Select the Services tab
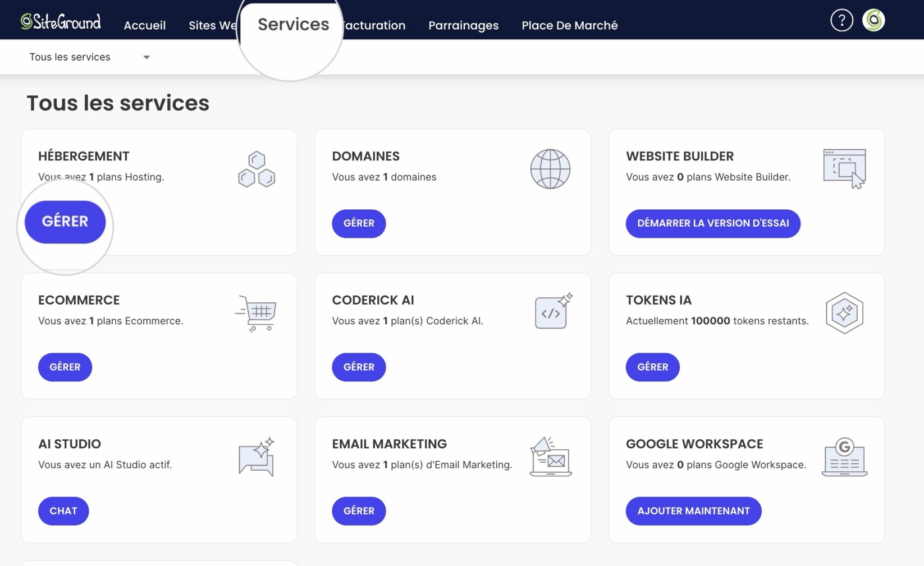The width and height of the screenshot is (924, 566). click(293, 24)
